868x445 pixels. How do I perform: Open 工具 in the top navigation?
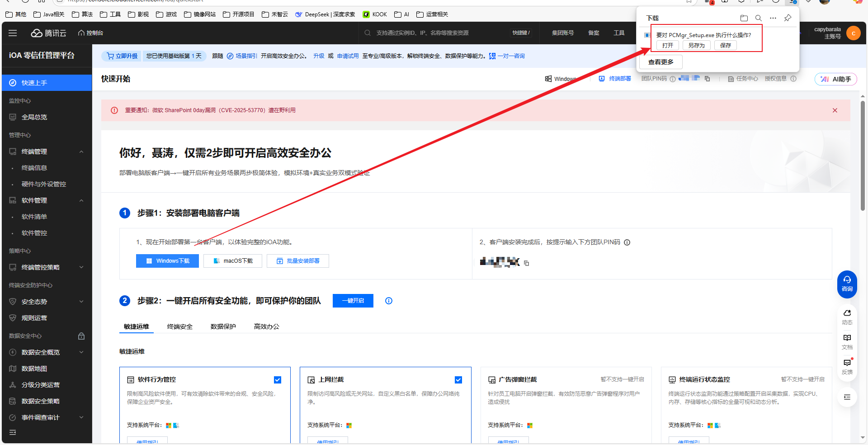[x=619, y=33]
